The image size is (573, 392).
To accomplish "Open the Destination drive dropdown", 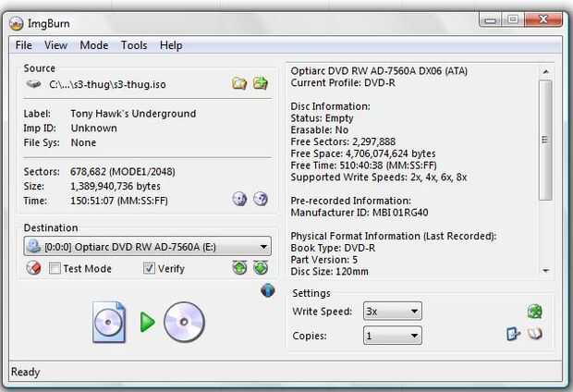I will click(x=148, y=247).
